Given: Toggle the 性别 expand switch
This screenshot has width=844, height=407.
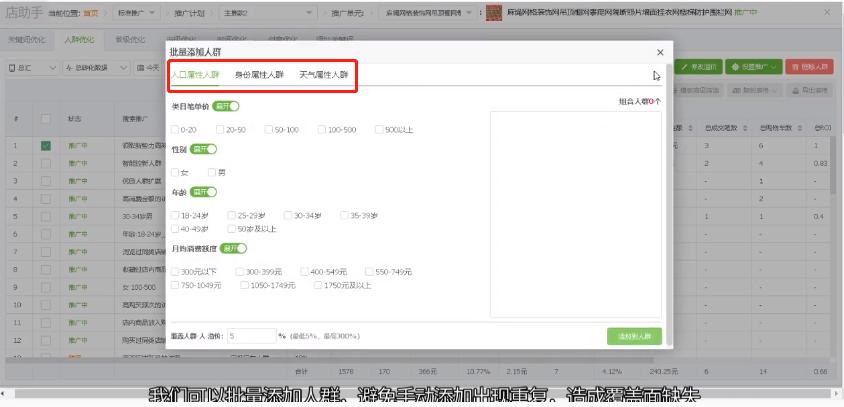Looking at the screenshot, I should click(x=203, y=149).
